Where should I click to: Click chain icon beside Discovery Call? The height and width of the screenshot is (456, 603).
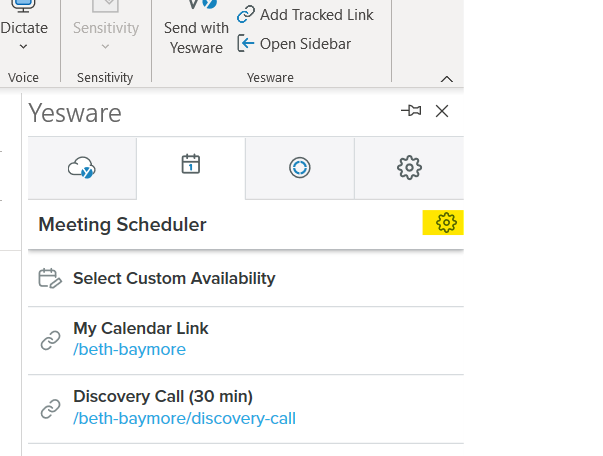tap(50, 409)
